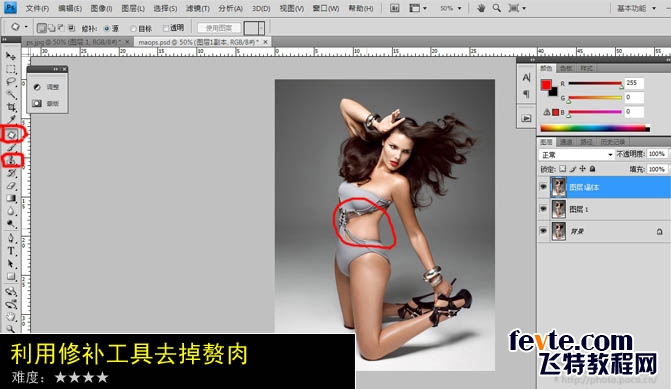Set new selection mode in options bar

click(x=42, y=28)
